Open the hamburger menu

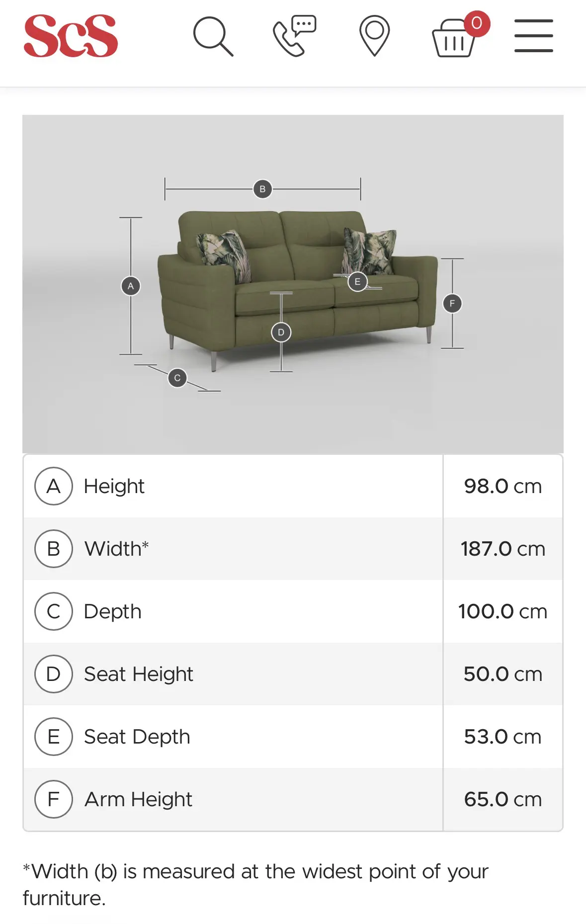coord(533,36)
